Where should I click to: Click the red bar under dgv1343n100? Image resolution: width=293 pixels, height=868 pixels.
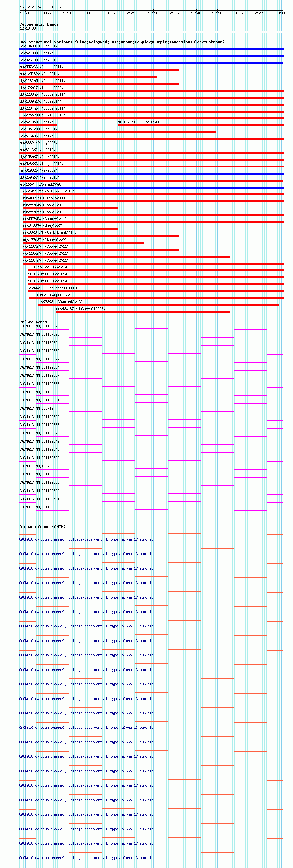pyautogui.click(x=200, y=125)
